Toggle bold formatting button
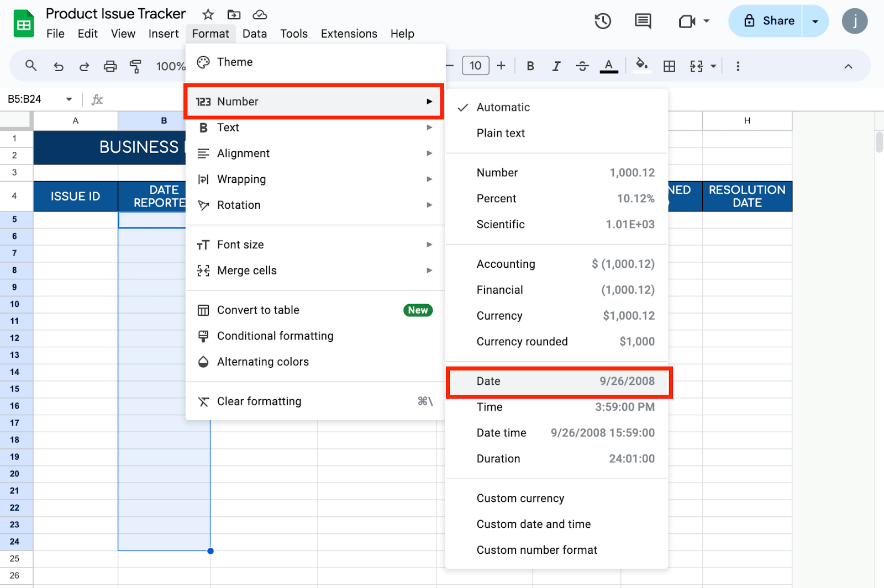This screenshot has width=884, height=588. [530, 66]
